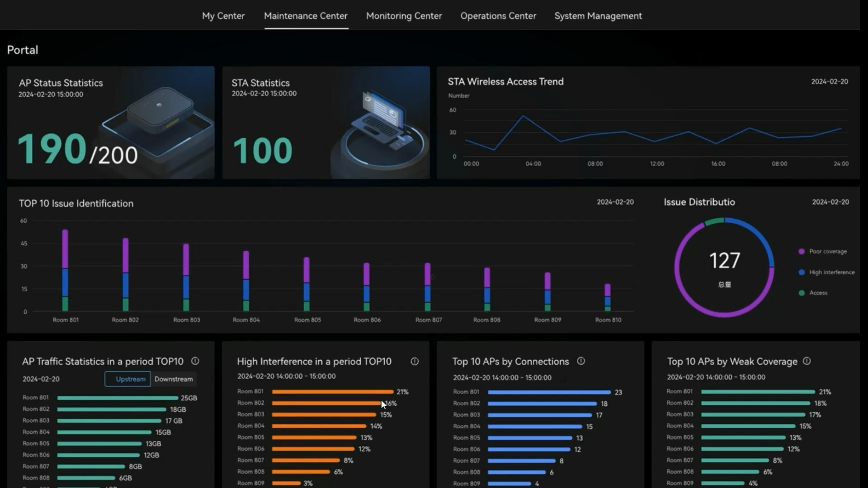Open the My Center tab
The image size is (868, 488).
pyautogui.click(x=223, y=16)
